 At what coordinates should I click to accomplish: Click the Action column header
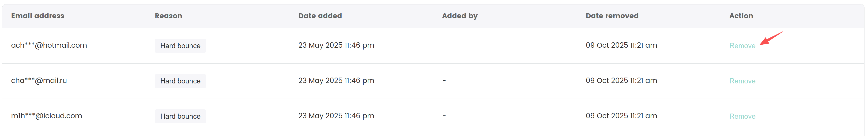pyautogui.click(x=741, y=16)
